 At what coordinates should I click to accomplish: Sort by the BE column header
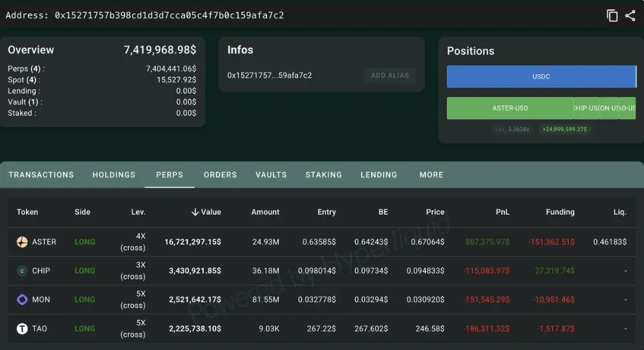coord(383,212)
